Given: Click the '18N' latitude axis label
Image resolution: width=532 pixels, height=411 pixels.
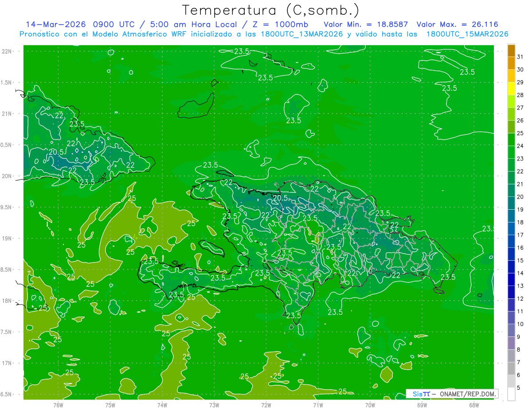Looking at the screenshot, I should point(7,301).
